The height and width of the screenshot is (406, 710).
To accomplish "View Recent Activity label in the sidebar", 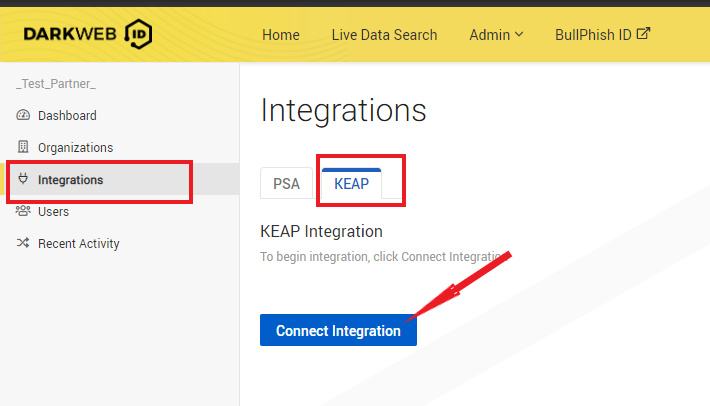I will pos(79,244).
